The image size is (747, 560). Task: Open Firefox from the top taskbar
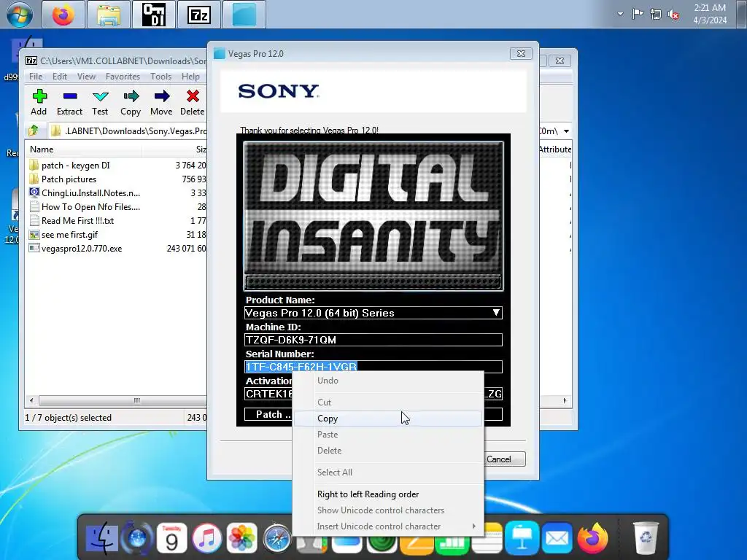(x=63, y=15)
